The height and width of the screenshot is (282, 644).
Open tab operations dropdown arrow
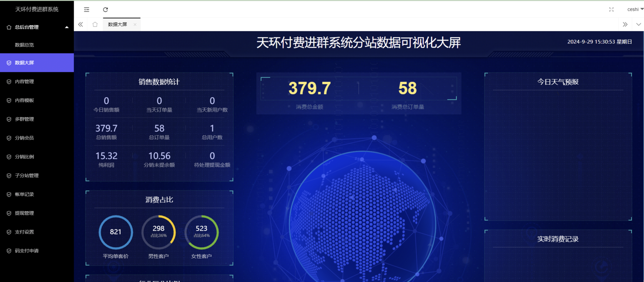click(x=639, y=24)
